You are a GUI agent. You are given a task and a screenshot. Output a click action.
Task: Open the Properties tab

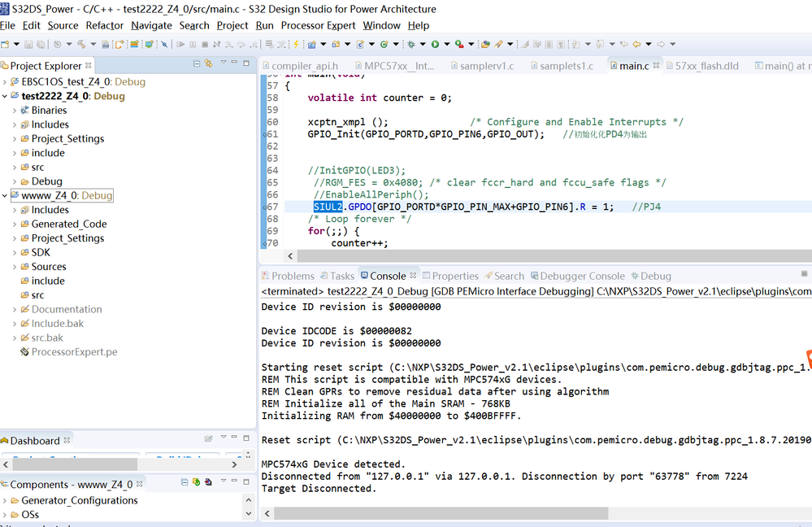(450, 277)
